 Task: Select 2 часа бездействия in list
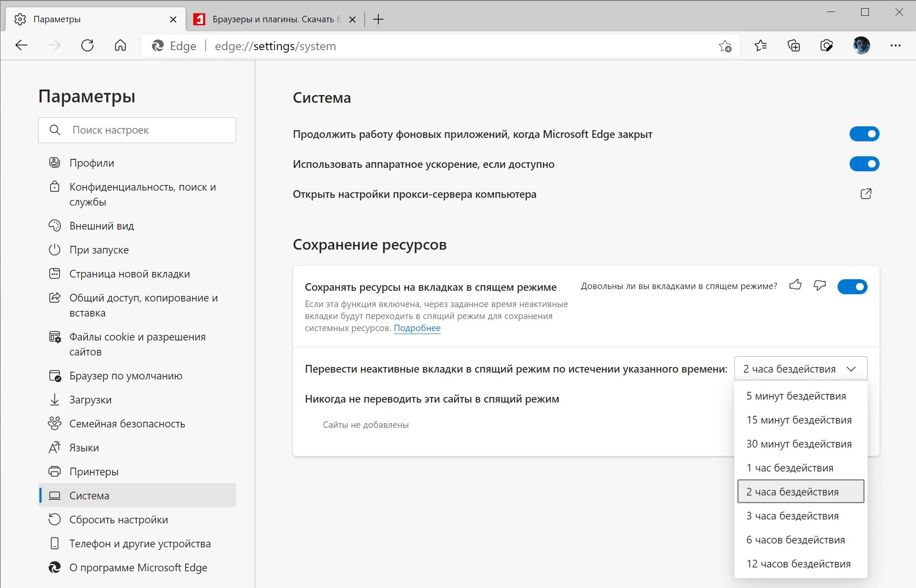pos(800,492)
